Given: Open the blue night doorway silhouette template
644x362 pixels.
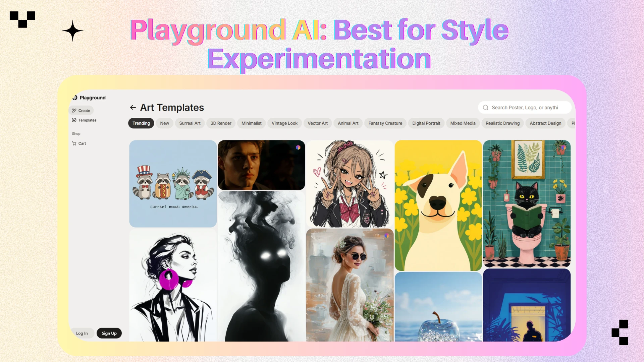Looking at the screenshot, I should coord(527,305).
